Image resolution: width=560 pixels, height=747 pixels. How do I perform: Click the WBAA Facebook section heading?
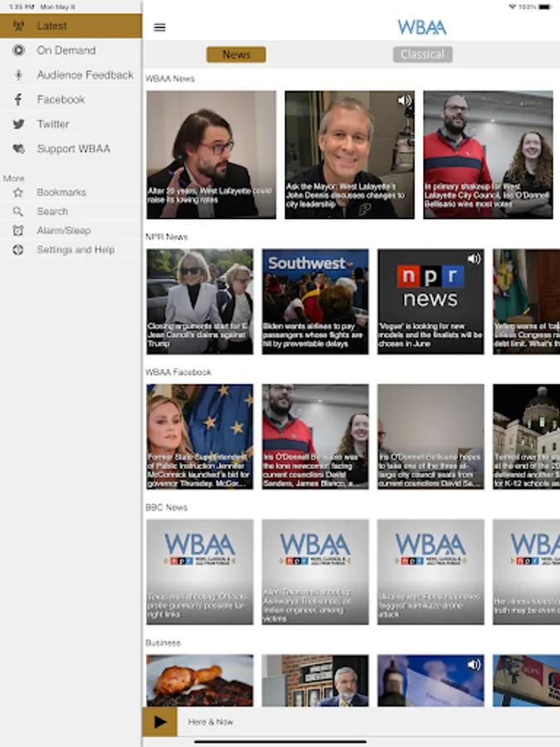[x=178, y=372]
